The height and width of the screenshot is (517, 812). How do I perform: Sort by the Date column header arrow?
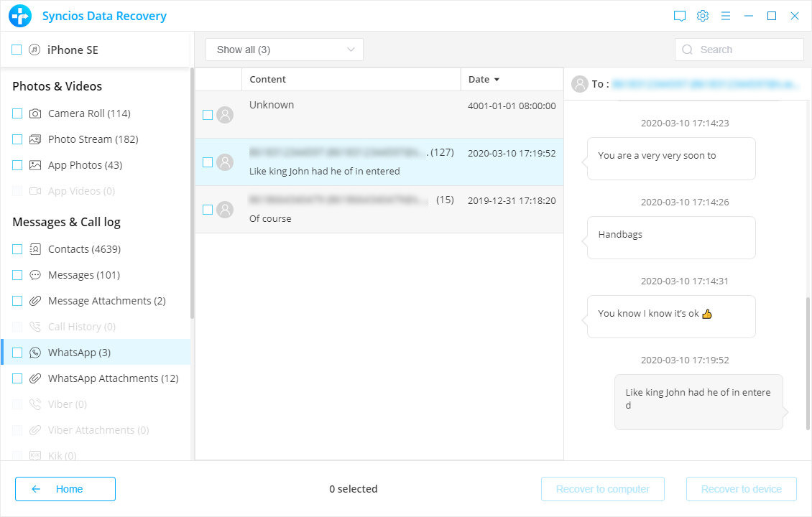coord(497,80)
